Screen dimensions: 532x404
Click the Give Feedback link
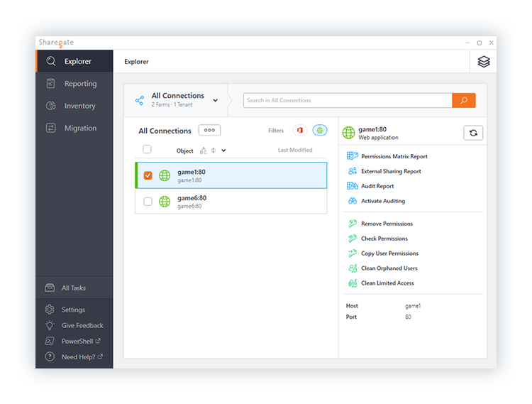click(x=82, y=325)
